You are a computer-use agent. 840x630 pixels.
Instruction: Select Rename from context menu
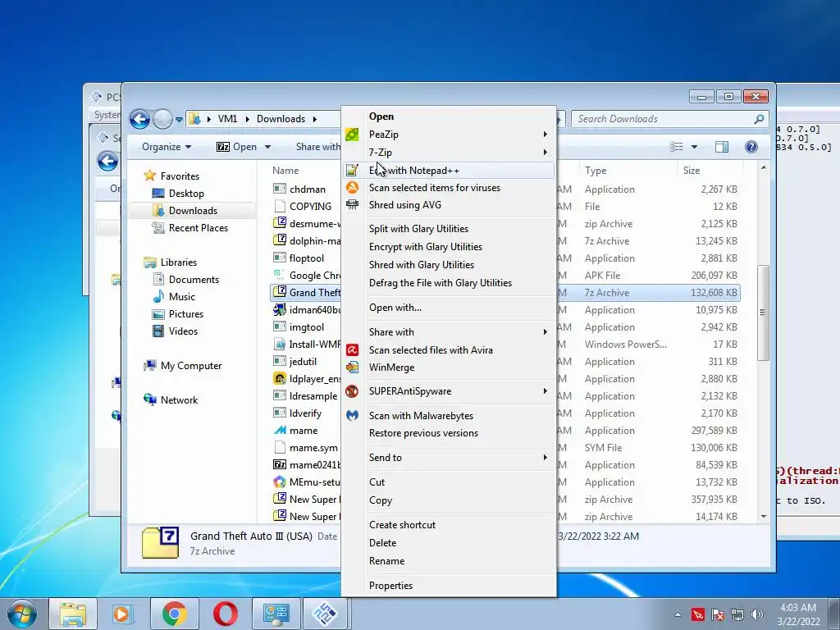[387, 561]
